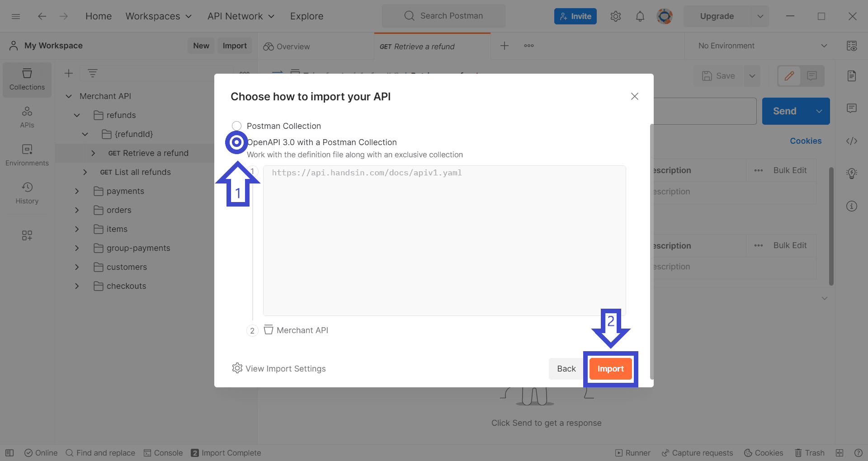Open Cookies manager from status bar

pyautogui.click(x=764, y=453)
